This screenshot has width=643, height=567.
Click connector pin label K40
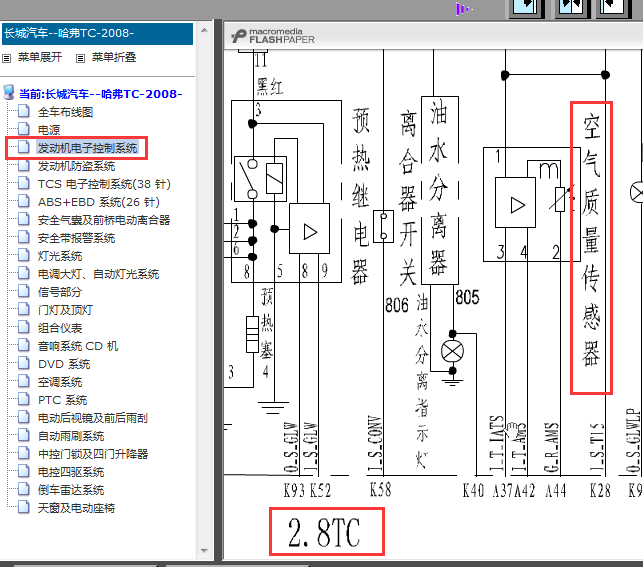[x=473, y=490]
